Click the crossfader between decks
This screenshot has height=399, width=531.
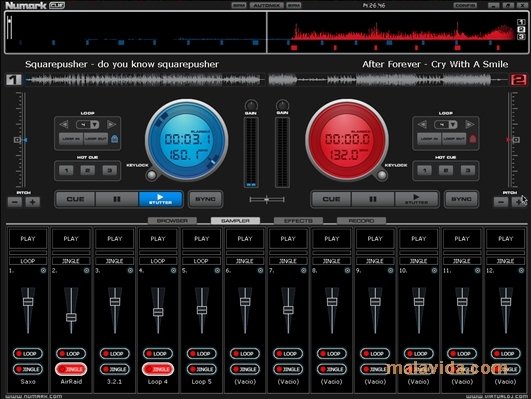267,200
